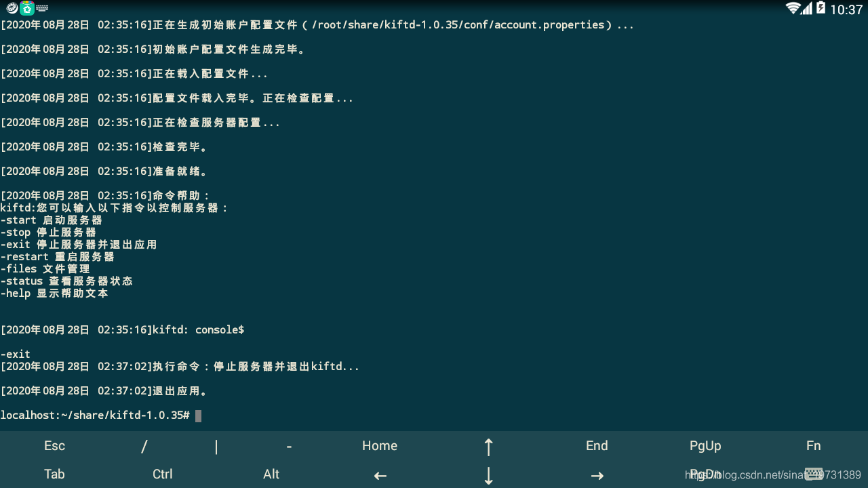Screen dimensions: 868x488
Task: Tap the 10:37 clock
Action: (x=846, y=9)
